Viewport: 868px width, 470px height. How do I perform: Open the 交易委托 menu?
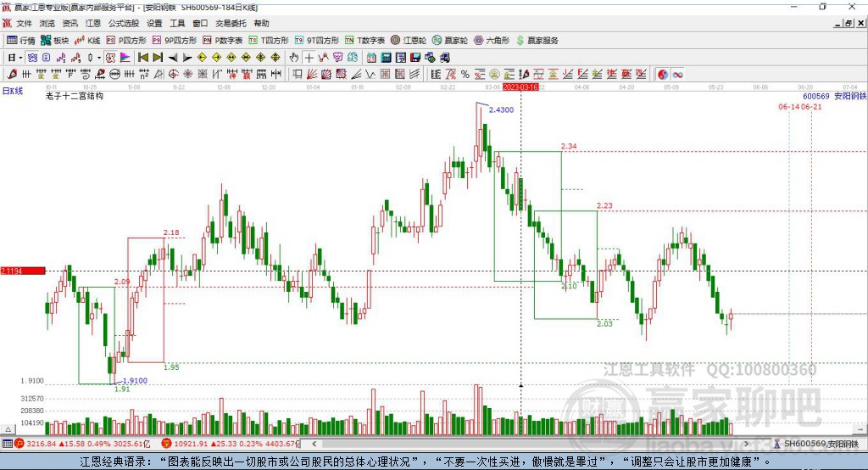pyautogui.click(x=231, y=23)
